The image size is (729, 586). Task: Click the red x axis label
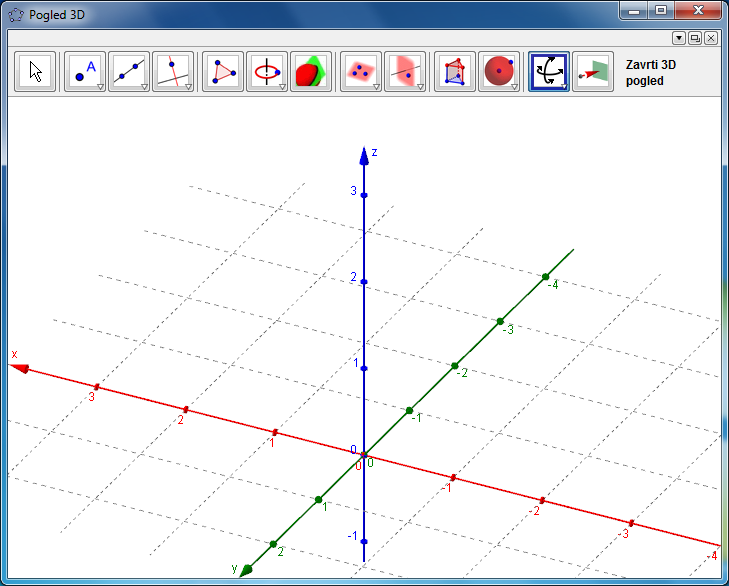[x=14, y=354]
